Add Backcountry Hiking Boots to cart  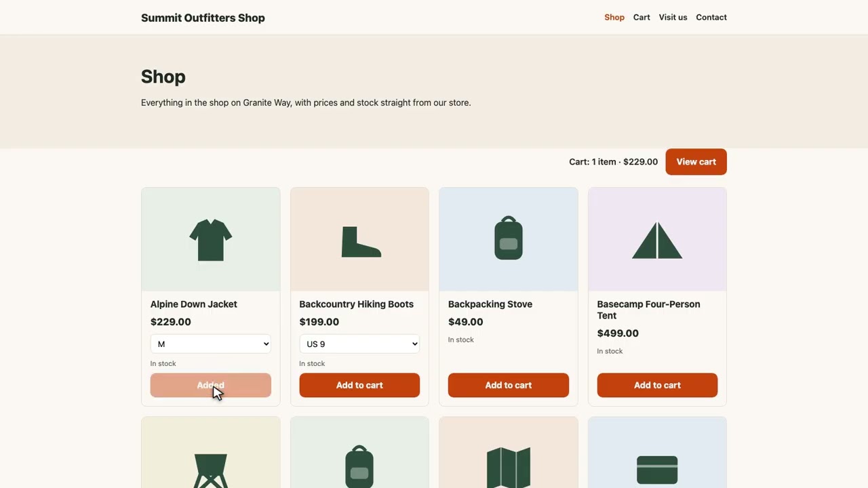coord(359,385)
